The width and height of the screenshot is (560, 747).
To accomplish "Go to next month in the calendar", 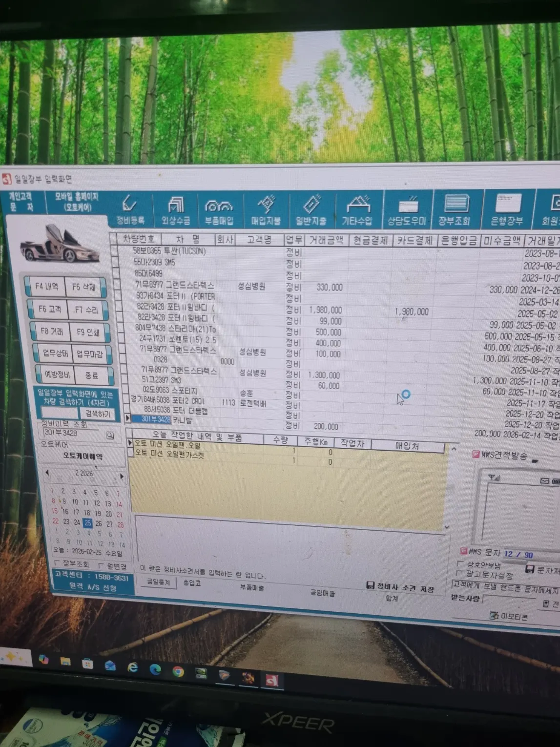I will pyautogui.click(x=122, y=476).
